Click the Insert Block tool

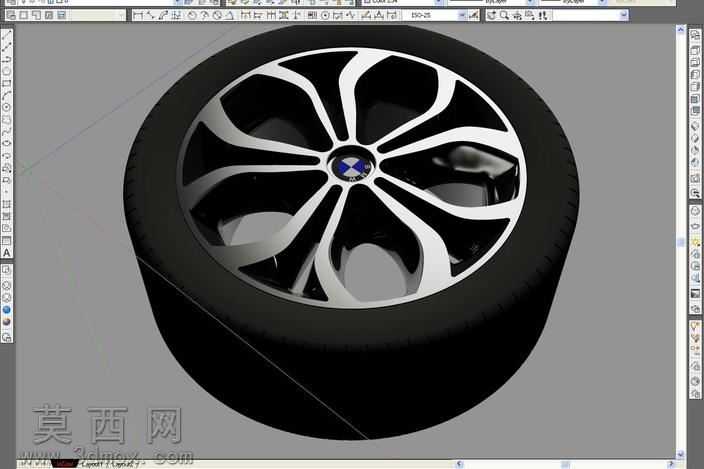click(7, 168)
